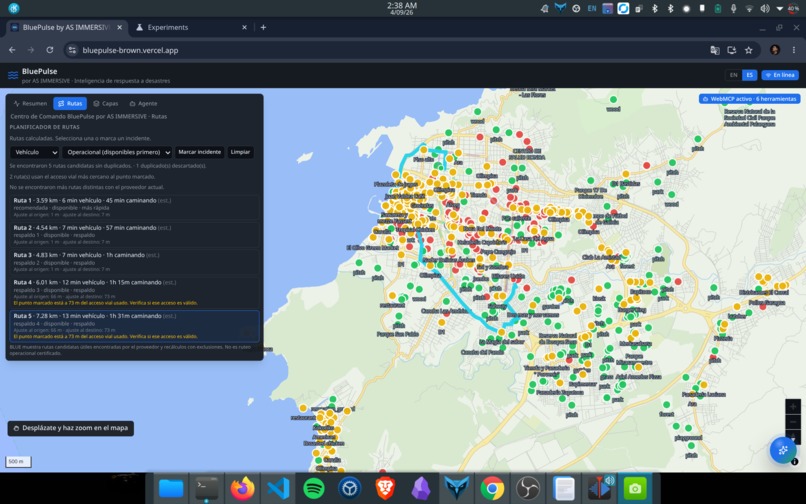This screenshot has height=504, width=806.
Task: Select the Rutas tab
Action: click(x=70, y=103)
